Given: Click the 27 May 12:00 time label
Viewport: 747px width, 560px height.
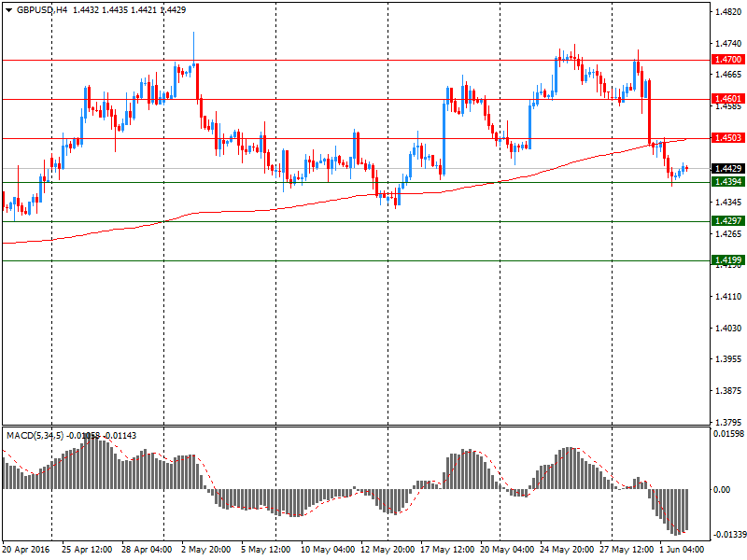Looking at the screenshot, I should 627,550.
